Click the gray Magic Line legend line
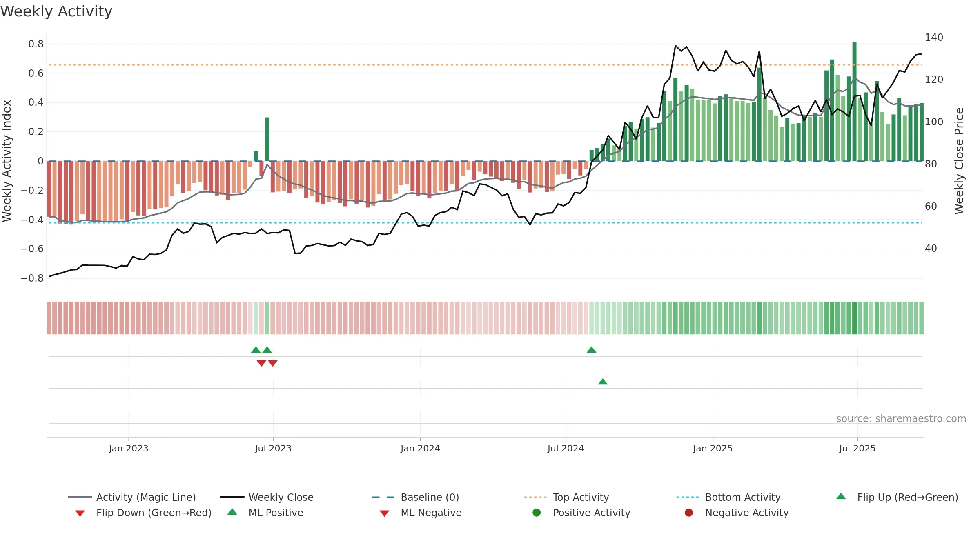Image resolution: width=980 pixels, height=551 pixels. [80, 497]
